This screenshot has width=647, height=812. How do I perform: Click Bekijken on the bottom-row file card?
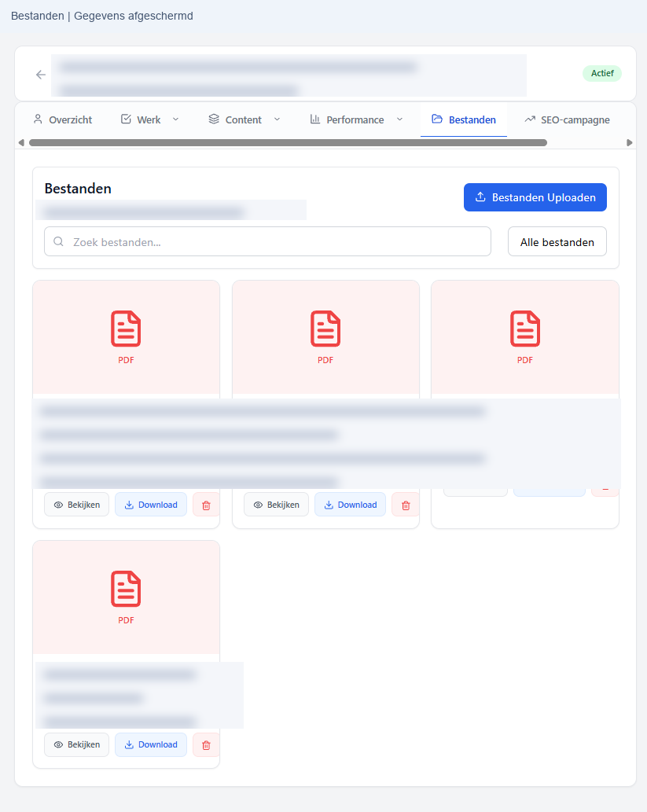(x=77, y=744)
